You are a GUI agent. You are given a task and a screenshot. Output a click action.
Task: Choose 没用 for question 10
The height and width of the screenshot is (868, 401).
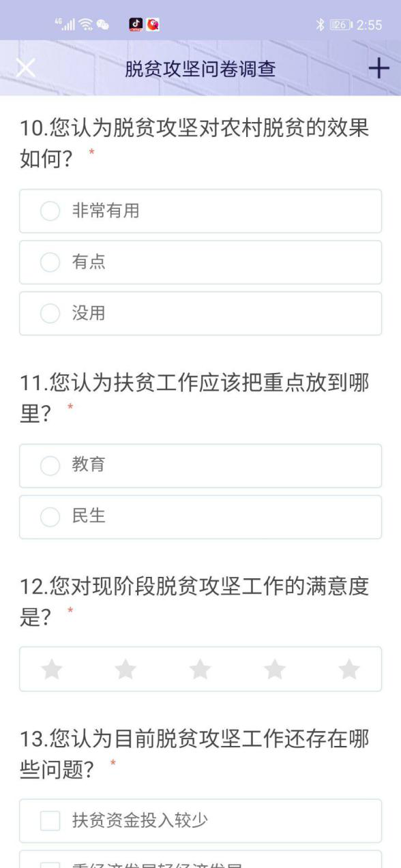[x=200, y=314]
